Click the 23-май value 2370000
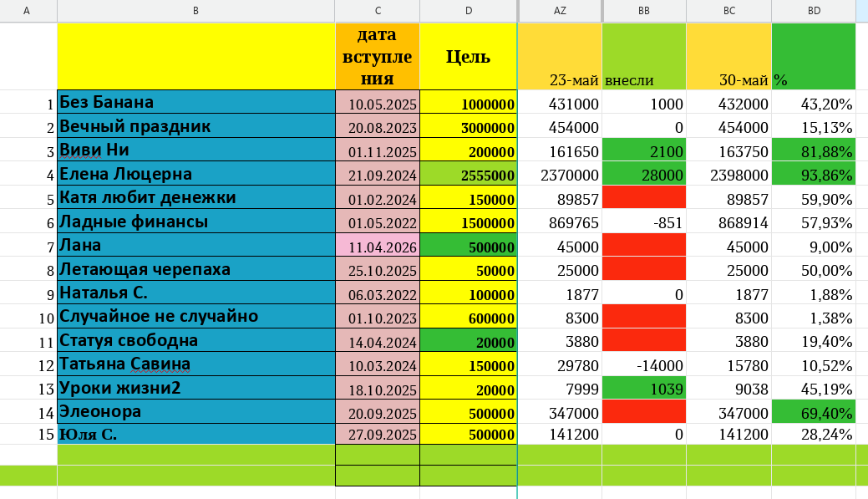Image resolution: width=868 pixels, height=499 pixels. pyautogui.click(x=560, y=173)
